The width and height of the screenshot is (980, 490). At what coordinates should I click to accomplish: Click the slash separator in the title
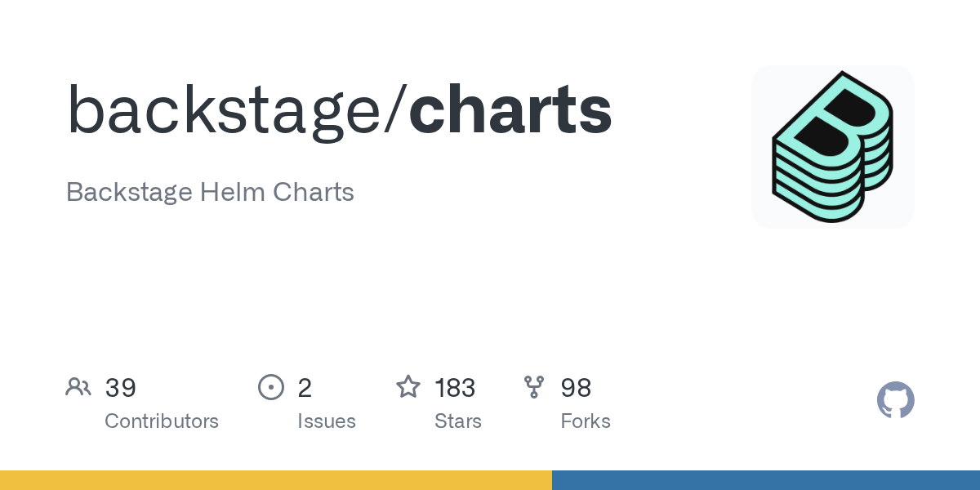[396, 110]
